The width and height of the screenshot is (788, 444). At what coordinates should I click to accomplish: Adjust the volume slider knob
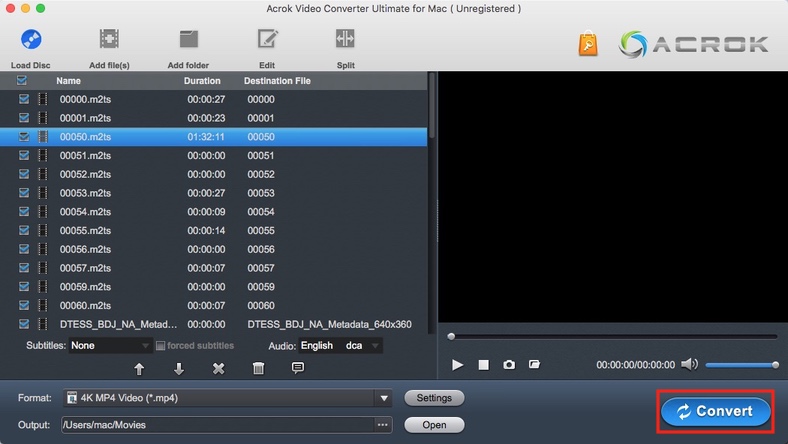coord(775,365)
